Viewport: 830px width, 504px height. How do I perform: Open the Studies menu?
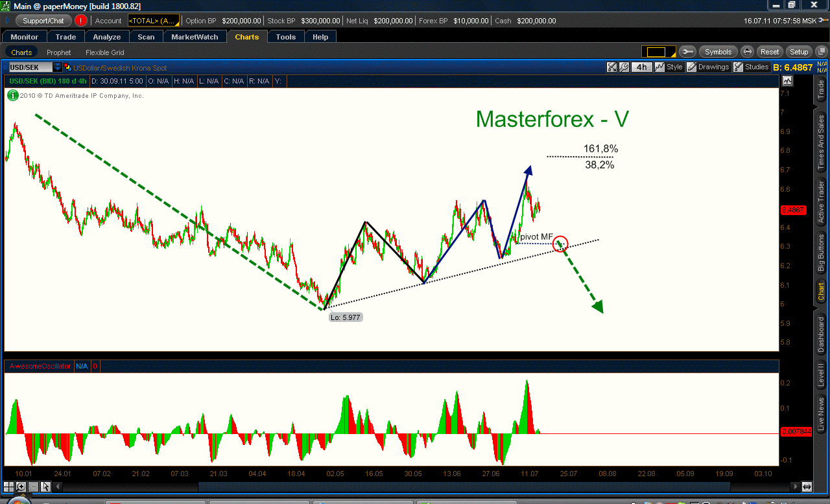751,67
